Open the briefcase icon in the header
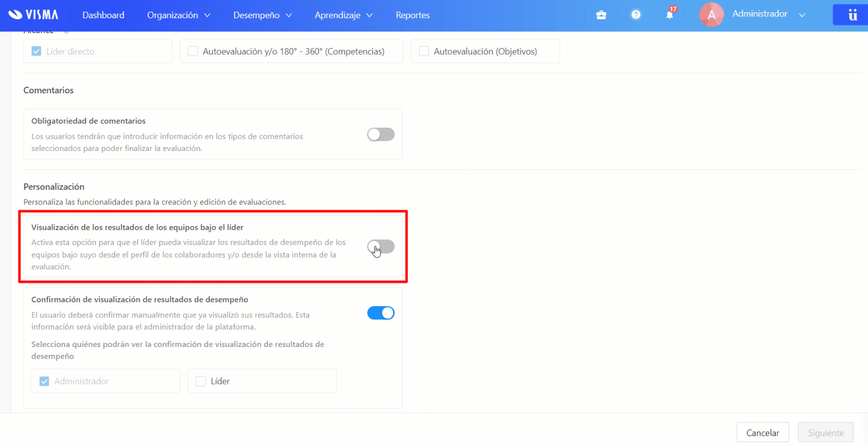The width and height of the screenshot is (868, 446). [x=601, y=15]
